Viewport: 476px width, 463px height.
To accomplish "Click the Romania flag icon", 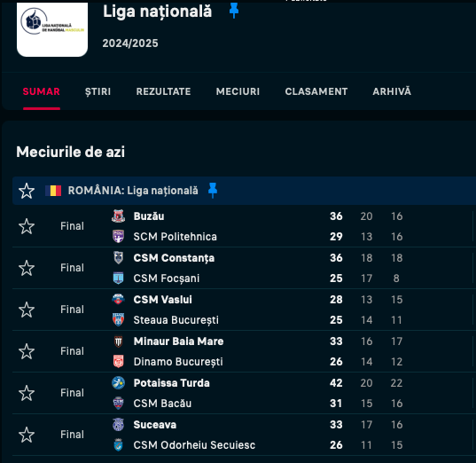I will pos(53,191).
